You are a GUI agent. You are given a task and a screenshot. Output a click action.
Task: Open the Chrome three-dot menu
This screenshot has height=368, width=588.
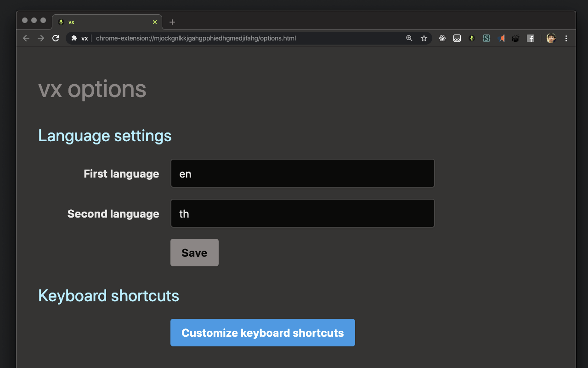[x=566, y=38]
